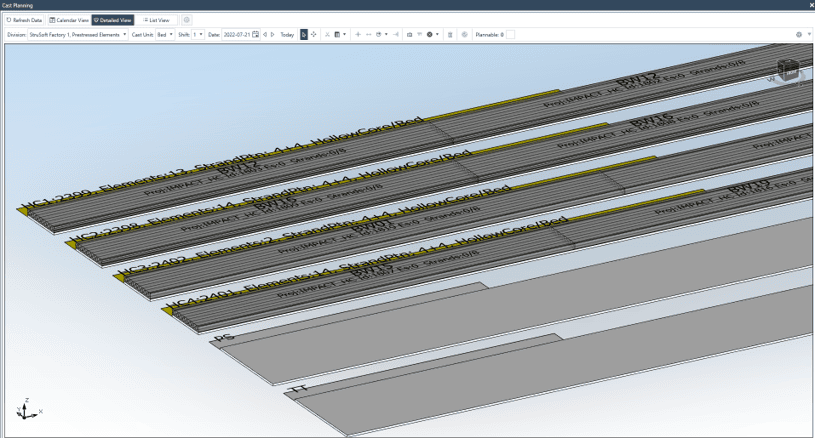Switch to List View

coord(156,20)
